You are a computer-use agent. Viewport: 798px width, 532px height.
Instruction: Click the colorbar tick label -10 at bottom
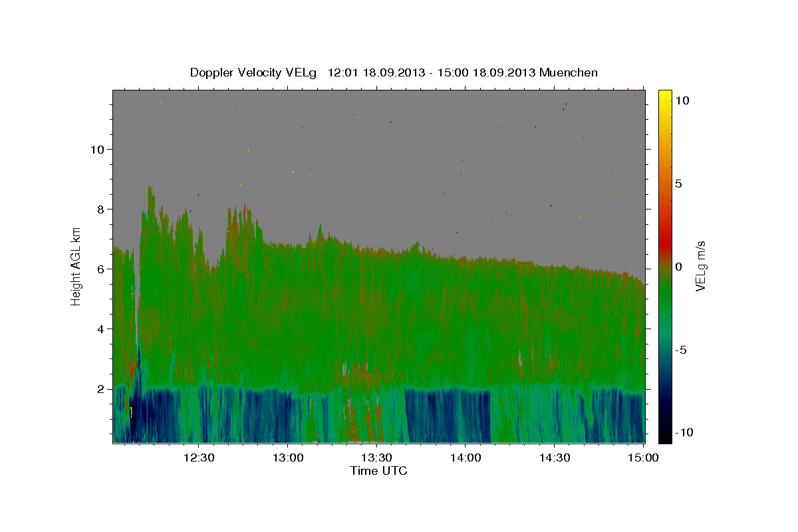(686, 432)
